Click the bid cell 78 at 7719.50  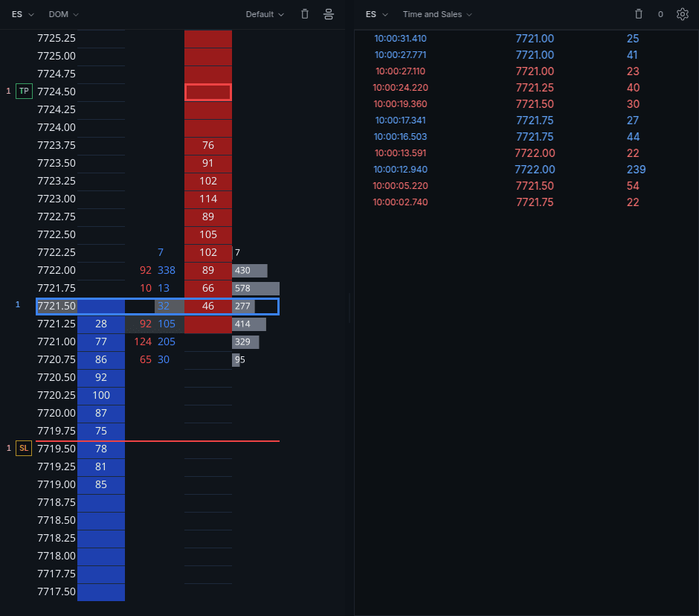[x=101, y=449]
